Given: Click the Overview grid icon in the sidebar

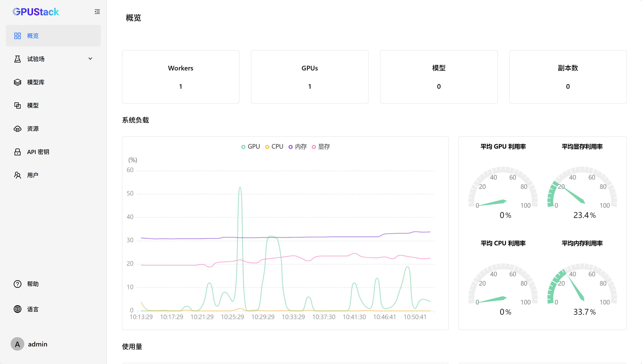Looking at the screenshot, I should (x=17, y=36).
